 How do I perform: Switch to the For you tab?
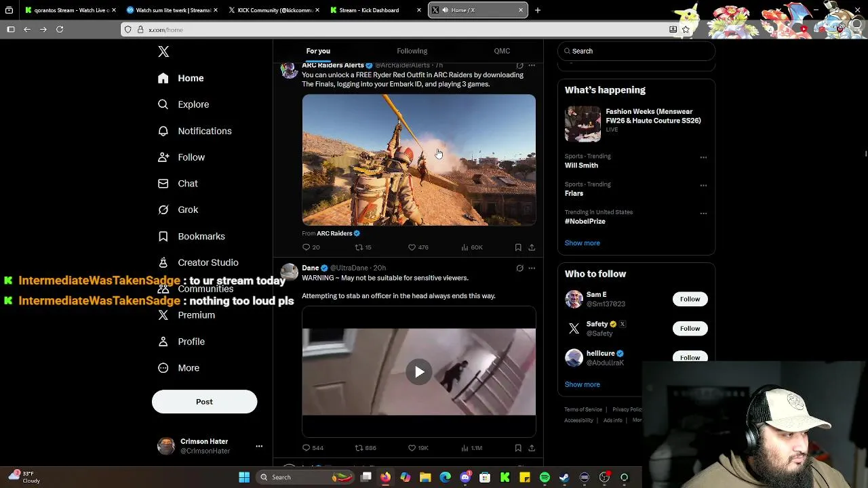[318, 51]
